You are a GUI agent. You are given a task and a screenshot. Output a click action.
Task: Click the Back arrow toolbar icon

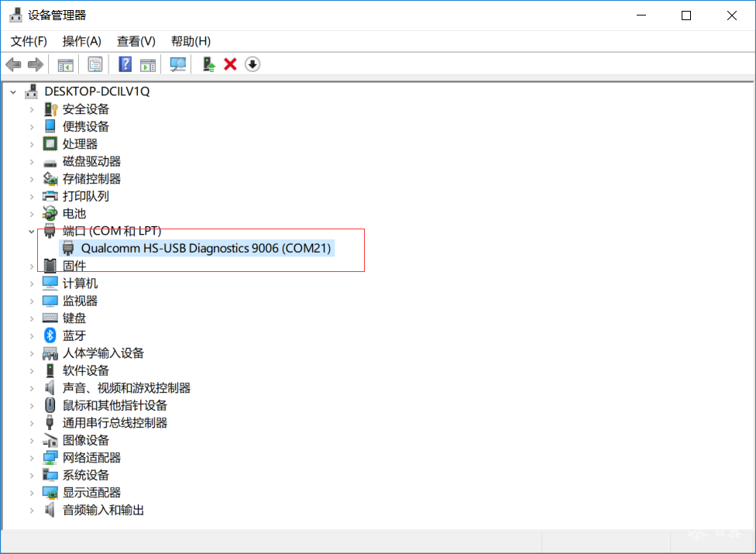click(x=13, y=64)
